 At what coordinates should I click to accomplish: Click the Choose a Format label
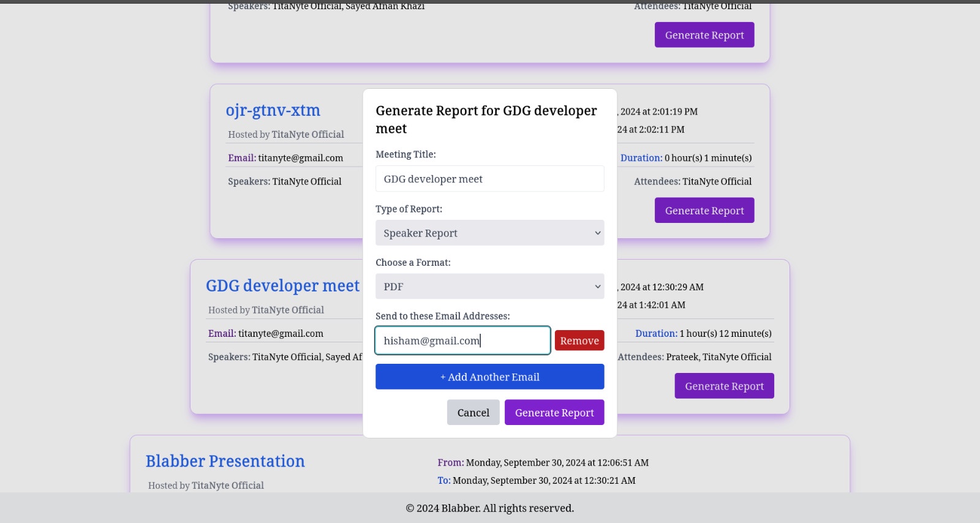413,262
